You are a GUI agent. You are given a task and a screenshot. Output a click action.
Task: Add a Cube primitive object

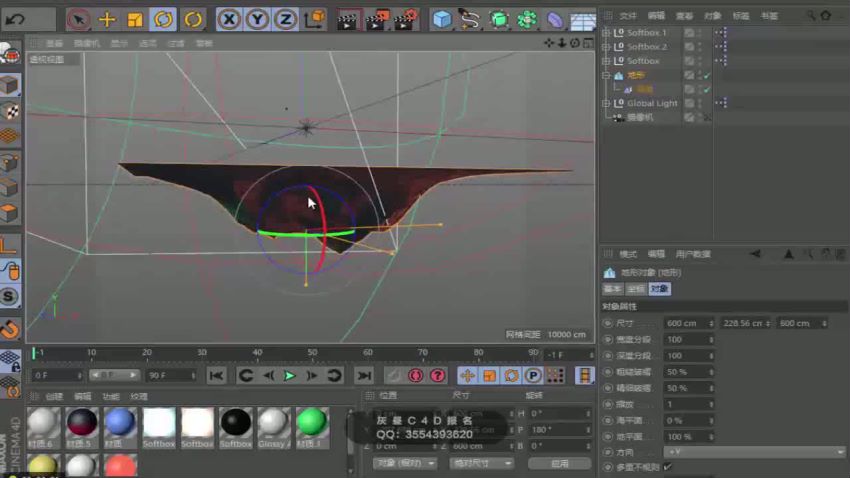[x=442, y=20]
